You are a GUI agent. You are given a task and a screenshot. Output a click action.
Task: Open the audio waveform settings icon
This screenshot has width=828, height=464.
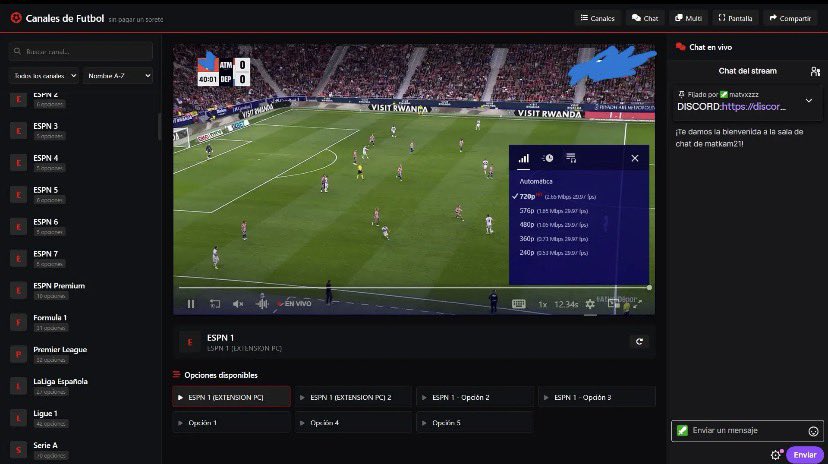pyautogui.click(x=262, y=304)
